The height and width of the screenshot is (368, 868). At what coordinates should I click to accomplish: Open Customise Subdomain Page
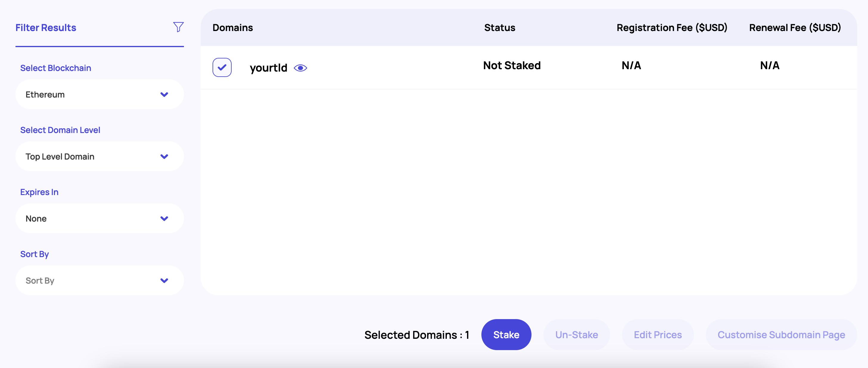(781, 335)
